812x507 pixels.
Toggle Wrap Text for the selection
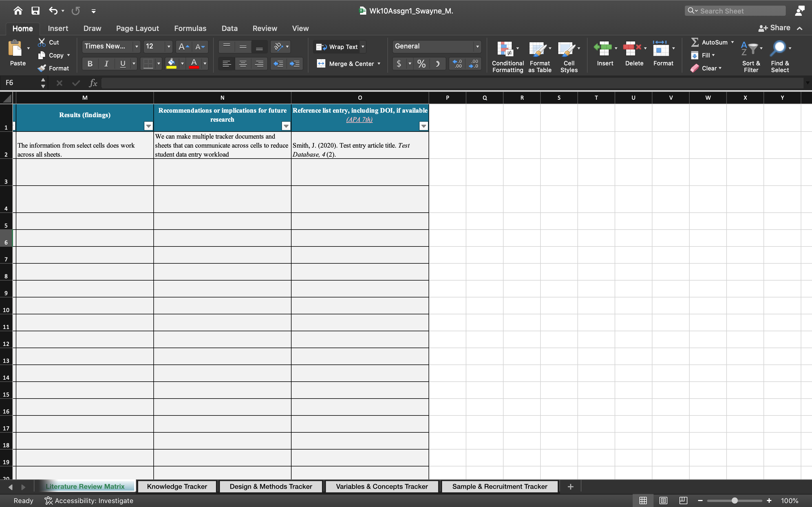[x=339, y=46]
